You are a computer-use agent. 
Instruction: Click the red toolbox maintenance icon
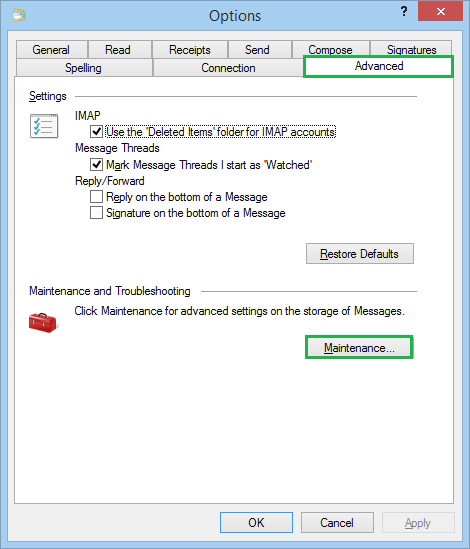tap(43, 322)
